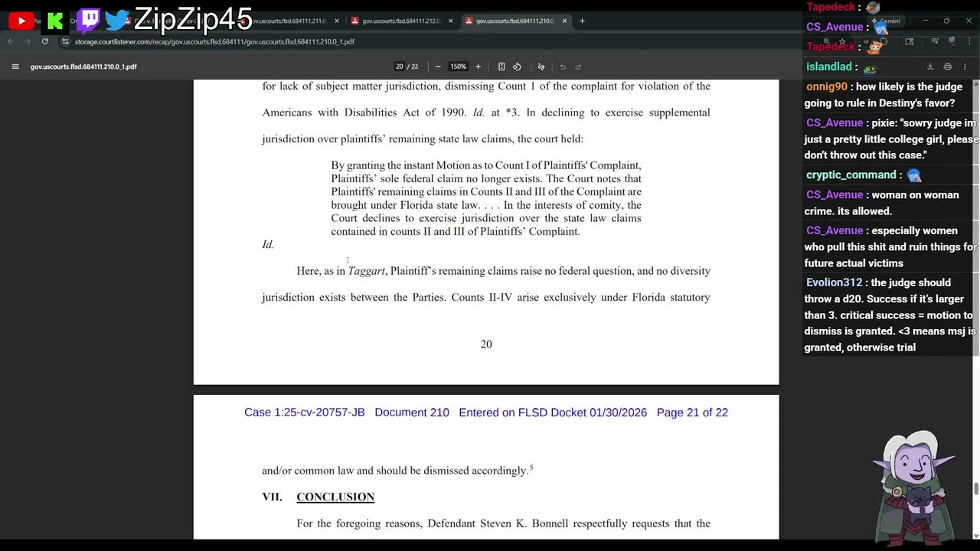Click chat username onnig90
Image resolution: width=980 pixels, height=551 pixels.
827,86
